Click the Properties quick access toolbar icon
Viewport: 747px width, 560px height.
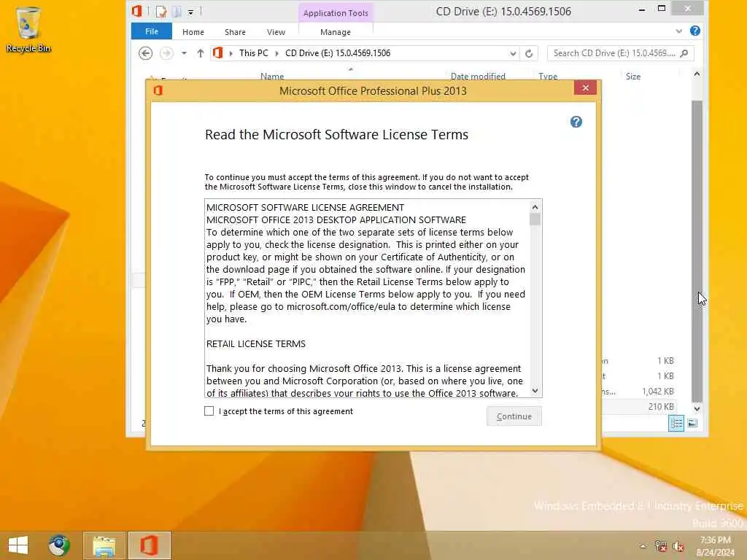click(161, 11)
